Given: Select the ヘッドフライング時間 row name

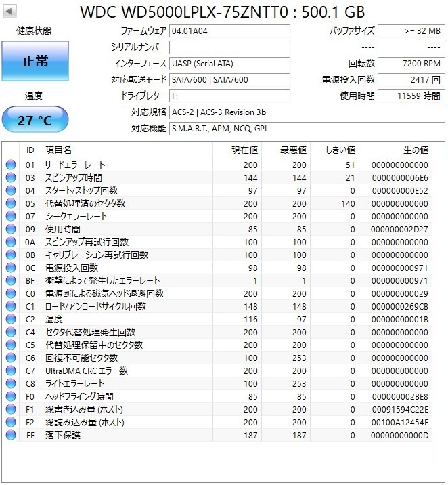Looking at the screenshot, I should (79, 396).
